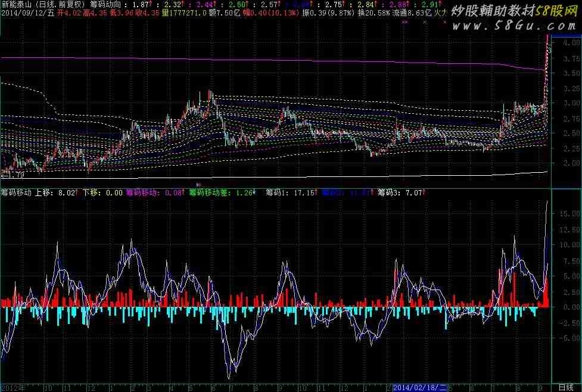582x392 pixels.
Task: Click the 新能泰山 stock name title
Action: click(17, 4)
